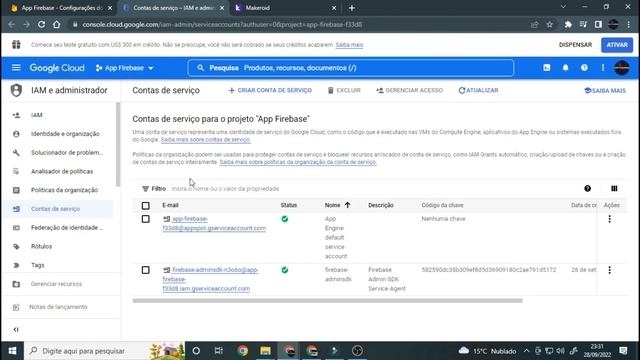Image resolution: width=640 pixels, height=360 pixels.
Task: Open actions menu for app-firebase appspot account
Action: [609, 219]
